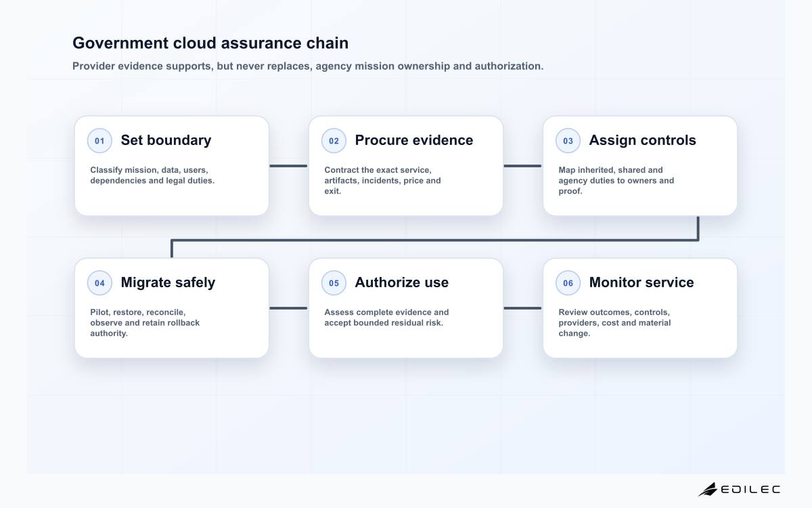This screenshot has height=508, width=812.
Task: Click the 'Pilot, restore, reconcile' description text
Action: 145,323
